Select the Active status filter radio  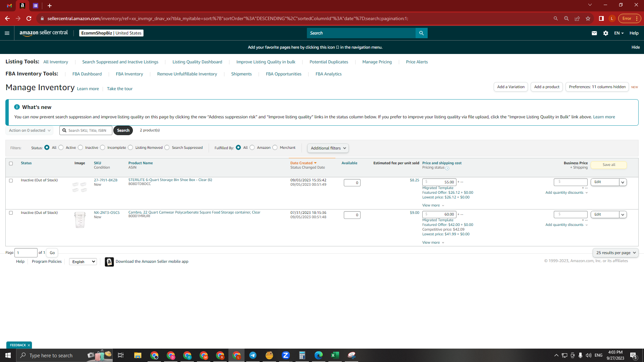[61, 147]
